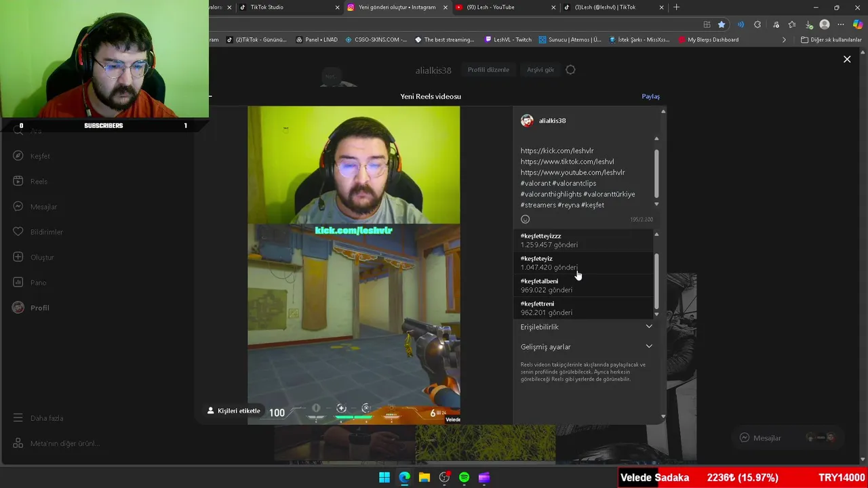Click Oluştur in the Instagram sidebar

click(x=33, y=258)
